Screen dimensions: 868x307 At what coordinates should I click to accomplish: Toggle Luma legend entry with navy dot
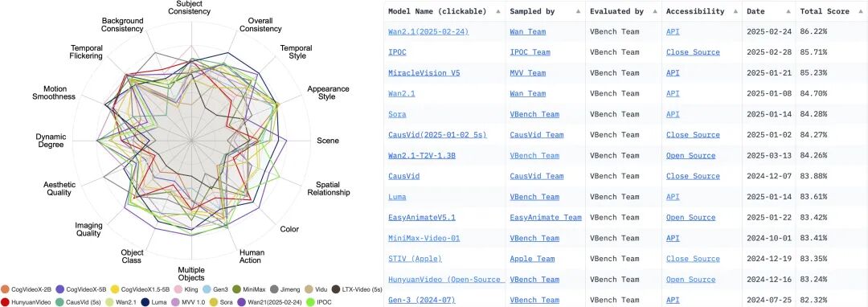click(153, 302)
